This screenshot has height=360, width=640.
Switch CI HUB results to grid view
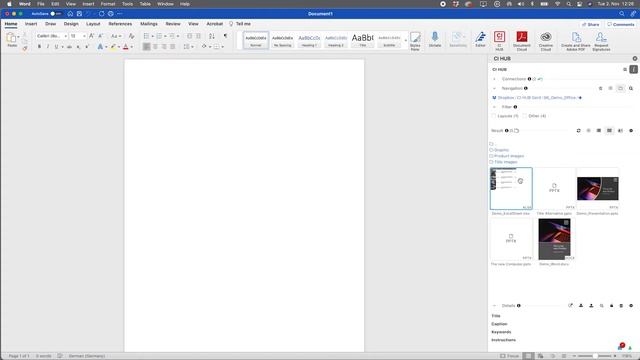click(609, 131)
